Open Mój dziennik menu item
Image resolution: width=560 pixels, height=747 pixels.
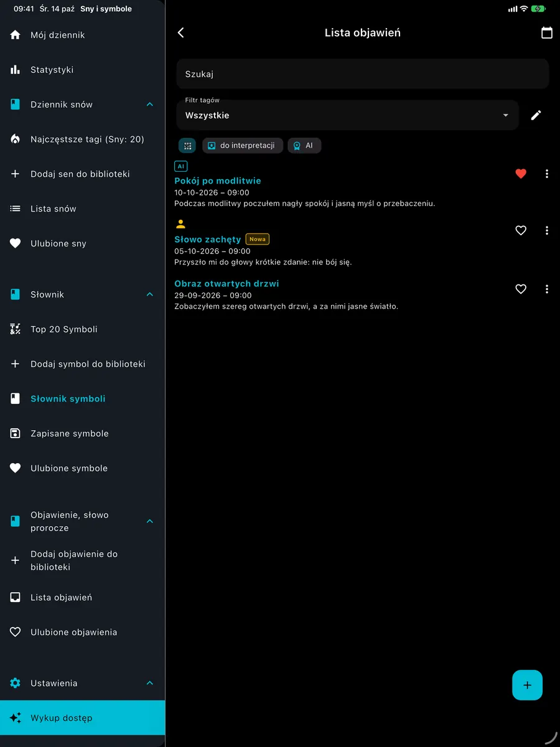pyautogui.click(x=83, y=35)
